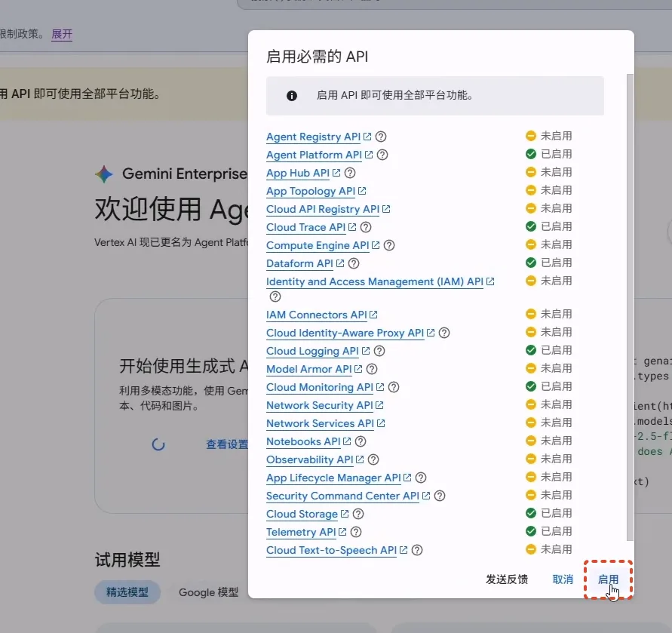Open the Observability API link
Viewport: 672px width, 633px height.
click(310, 459)
